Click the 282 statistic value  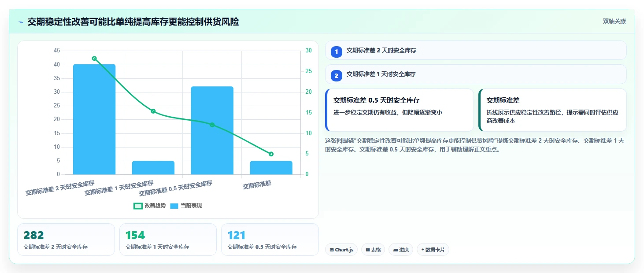pyautogui.click(x=33, y=236)
